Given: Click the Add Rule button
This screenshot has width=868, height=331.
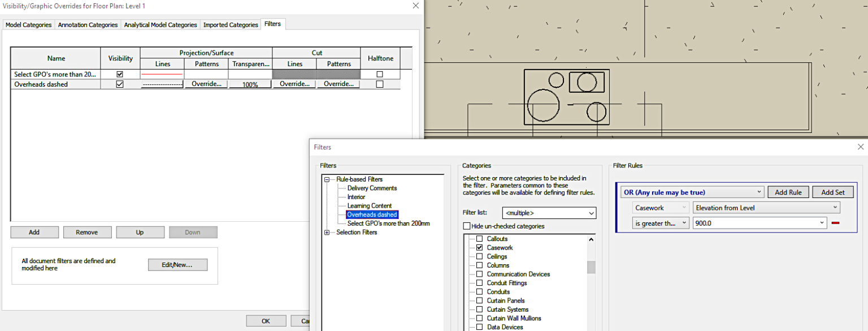Looking at the screenshot, I should point(788,192).
